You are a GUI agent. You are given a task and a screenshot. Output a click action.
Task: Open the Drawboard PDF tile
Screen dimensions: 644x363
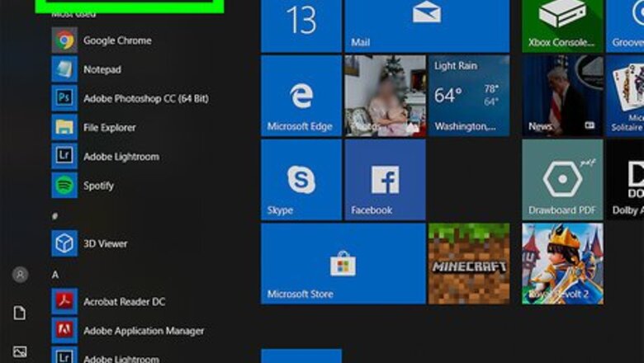click(563, 180)
